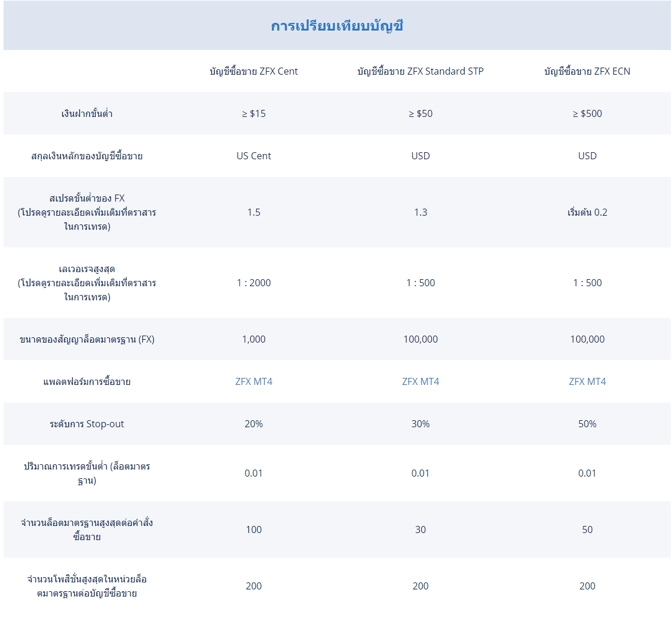Image resolution: width=672 pixels, height=620 pixels.
Task: Click the ระดับการ Stop-out row label
Action: (x=87, y=424)
